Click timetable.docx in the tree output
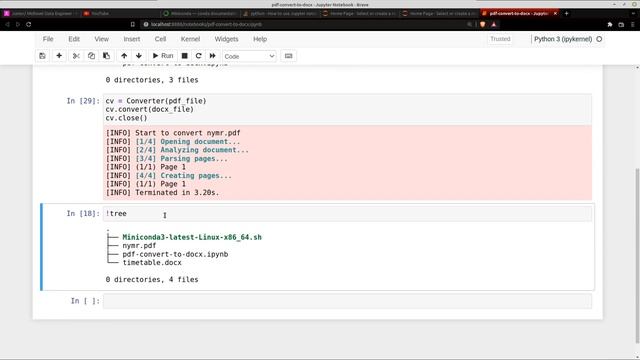 coord(152,263)
